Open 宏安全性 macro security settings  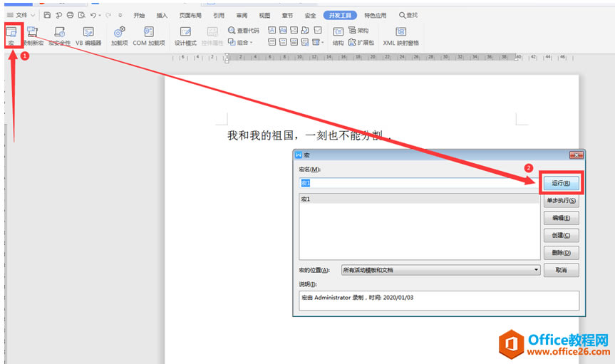click(60, 36)
